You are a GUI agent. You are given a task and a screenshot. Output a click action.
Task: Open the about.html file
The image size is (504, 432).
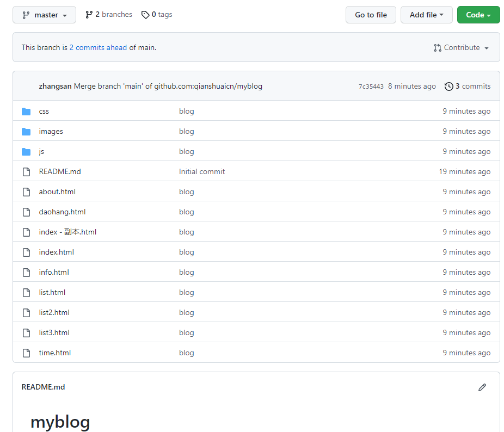[x=57, y=192]
